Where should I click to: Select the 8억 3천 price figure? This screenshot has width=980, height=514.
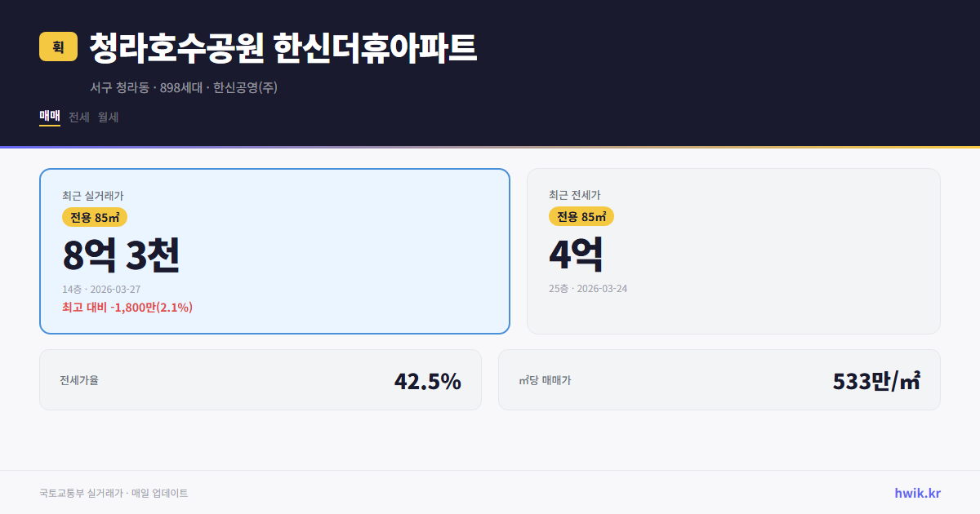tap(122, 255)
